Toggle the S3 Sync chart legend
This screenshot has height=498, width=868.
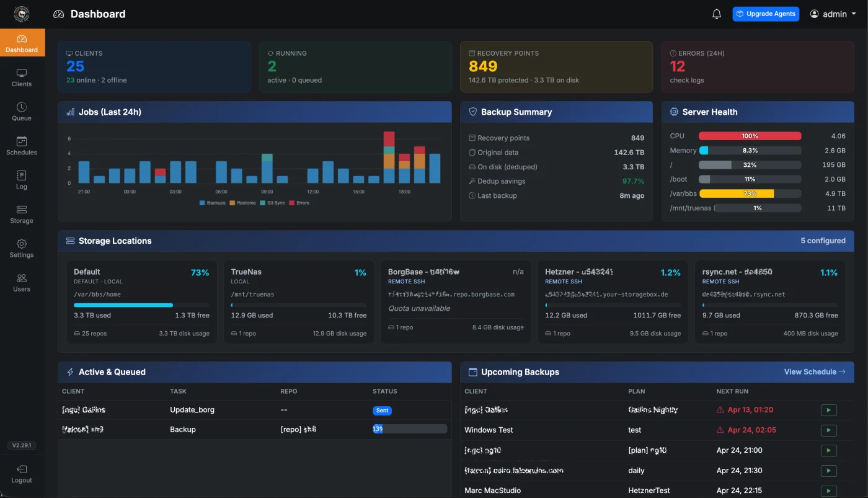[273, 203]
